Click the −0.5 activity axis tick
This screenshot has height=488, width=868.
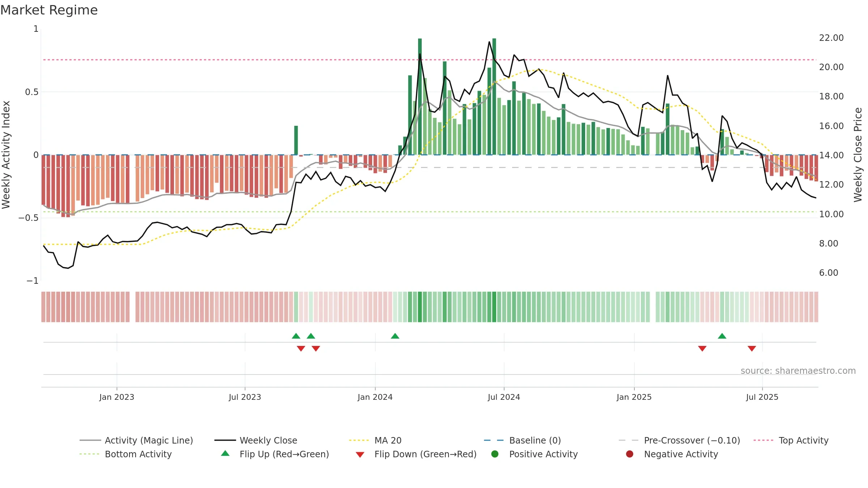(29, 218)
